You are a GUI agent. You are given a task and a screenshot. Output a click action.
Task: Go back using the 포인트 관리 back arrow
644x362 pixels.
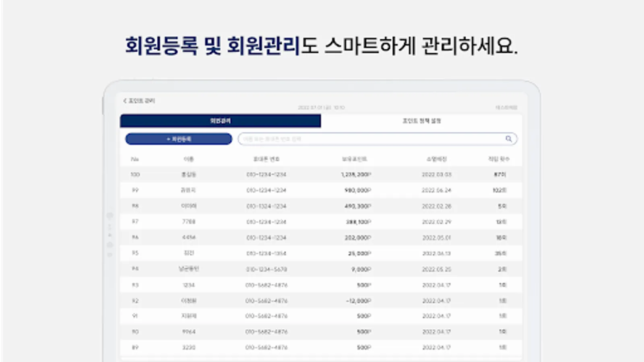coord(125,101)
